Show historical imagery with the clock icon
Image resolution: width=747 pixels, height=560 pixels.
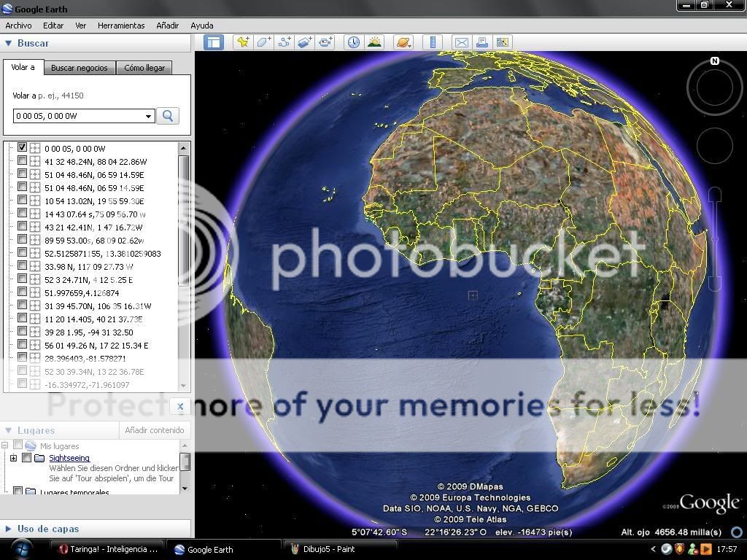[354, 42]
